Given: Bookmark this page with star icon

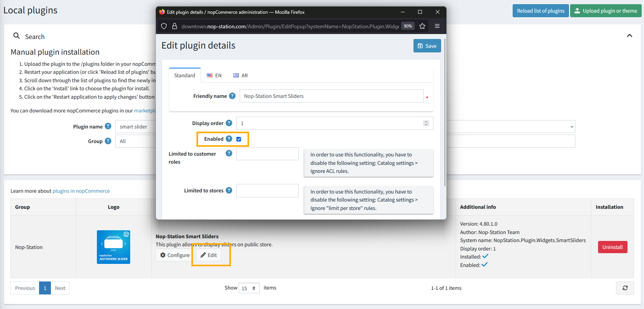Looking at the screenshot, I should point(422,26).
